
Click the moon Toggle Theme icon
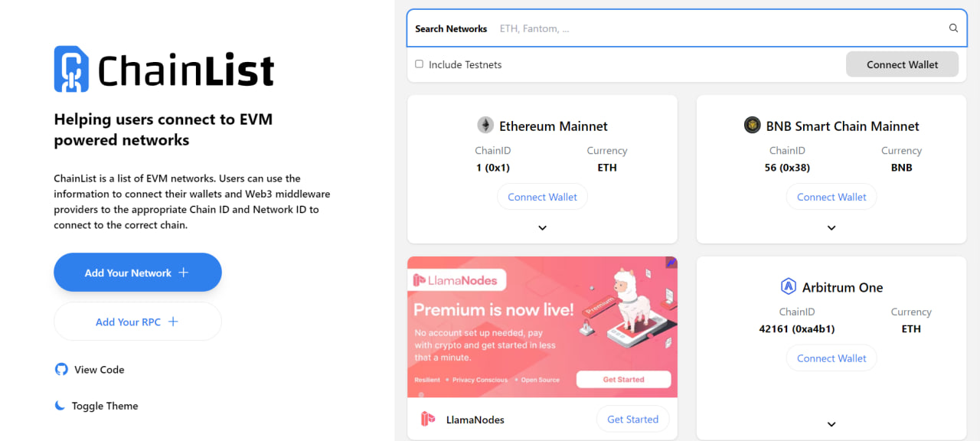coord(60,406)
